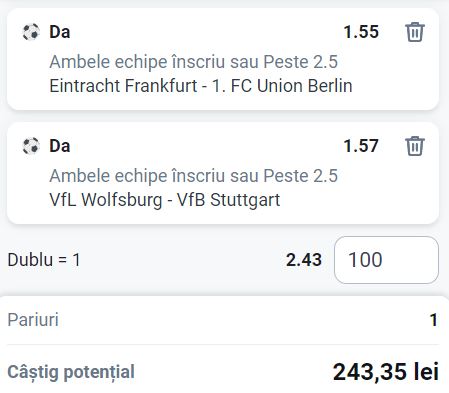Click the potential winnings 243,35 lei

pos(386,372)
